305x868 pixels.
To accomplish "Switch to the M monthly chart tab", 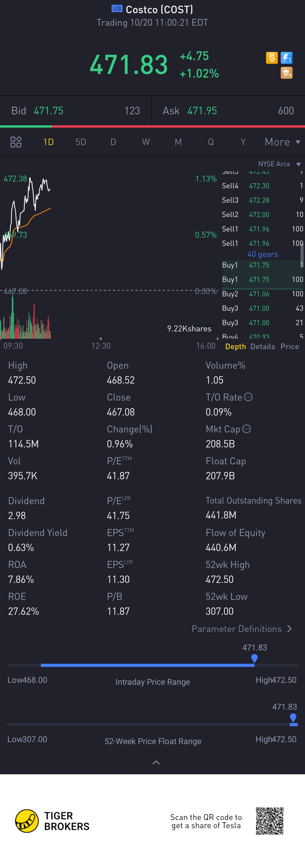I will pyautogui.click(x=178, y=142).
